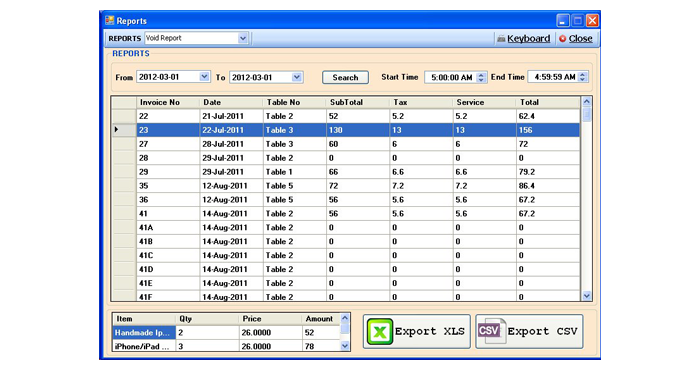The image size is (700, 371).
Task: Click the Amount value 78
Action: 309,346
